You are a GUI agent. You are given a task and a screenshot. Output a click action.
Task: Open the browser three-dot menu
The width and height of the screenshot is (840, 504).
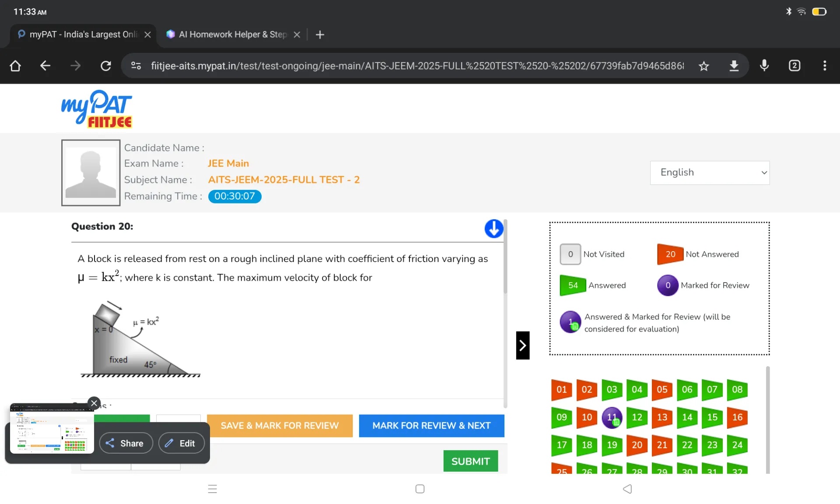(x=824, y=66)
